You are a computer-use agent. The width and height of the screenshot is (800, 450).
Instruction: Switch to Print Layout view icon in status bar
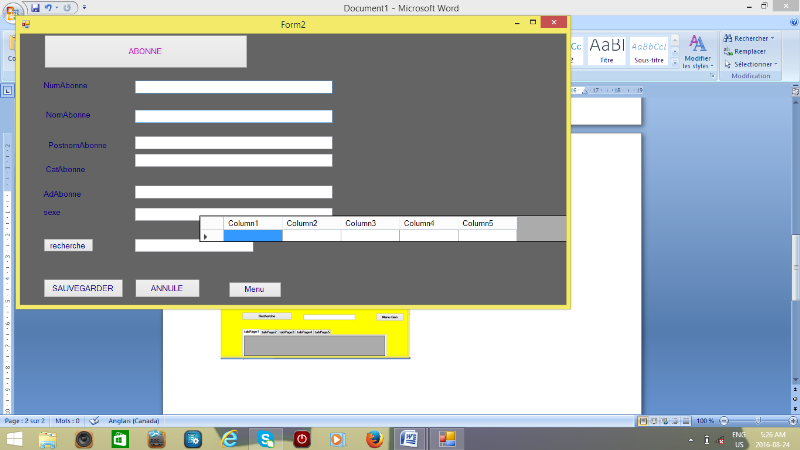coord(643,421)
